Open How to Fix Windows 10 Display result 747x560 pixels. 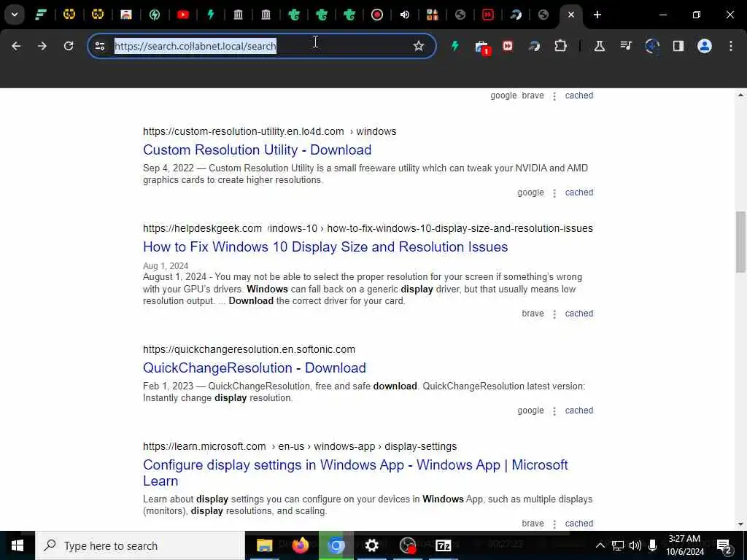pyautogui.click(x=325, y=246)
